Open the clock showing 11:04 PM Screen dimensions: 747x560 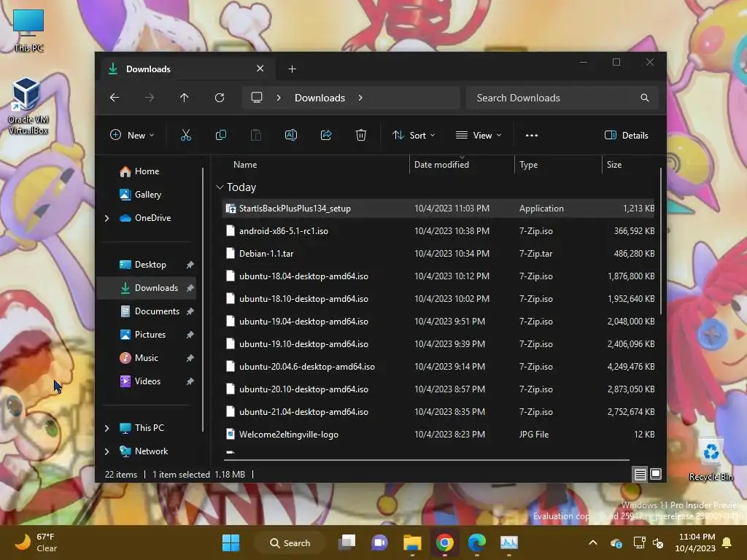pos(695,542)
